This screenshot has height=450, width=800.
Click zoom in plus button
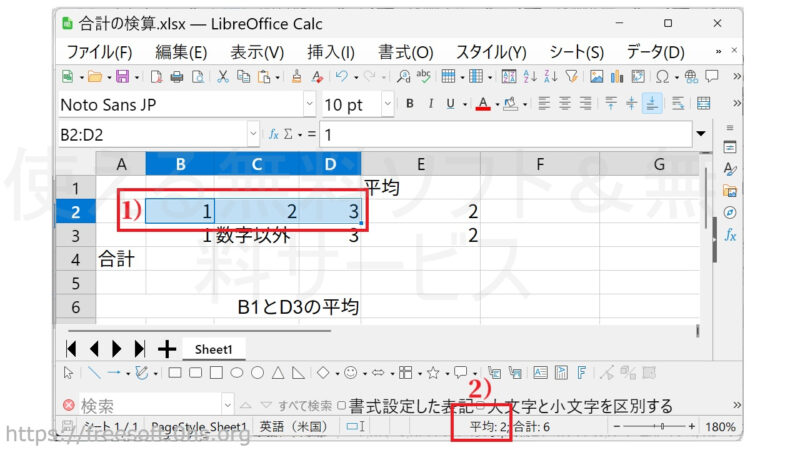pyautogui.click(x=691, y=426)
